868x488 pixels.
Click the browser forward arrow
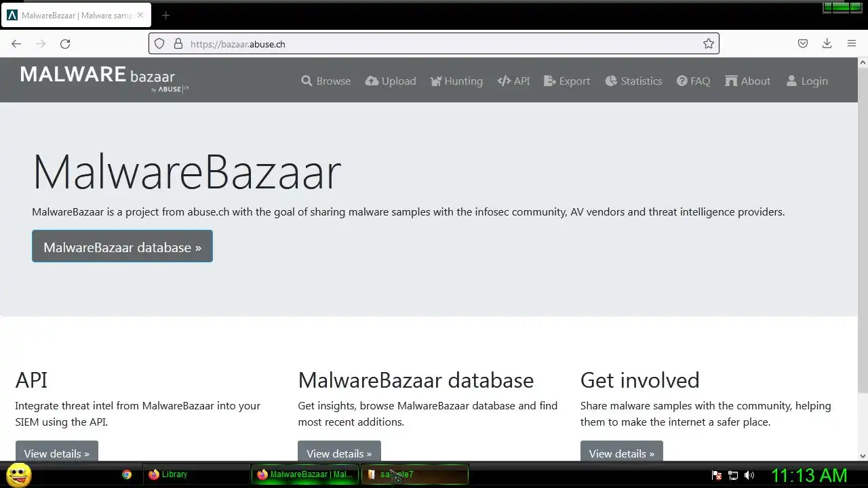[41, 44]
